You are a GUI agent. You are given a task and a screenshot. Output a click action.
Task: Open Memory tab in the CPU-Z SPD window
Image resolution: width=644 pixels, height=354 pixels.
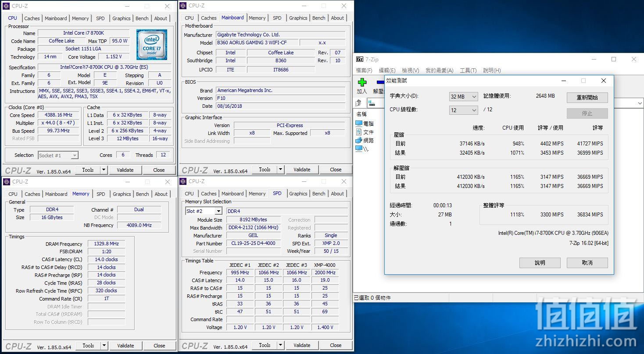pyautogui.click(x=257, y=194)
